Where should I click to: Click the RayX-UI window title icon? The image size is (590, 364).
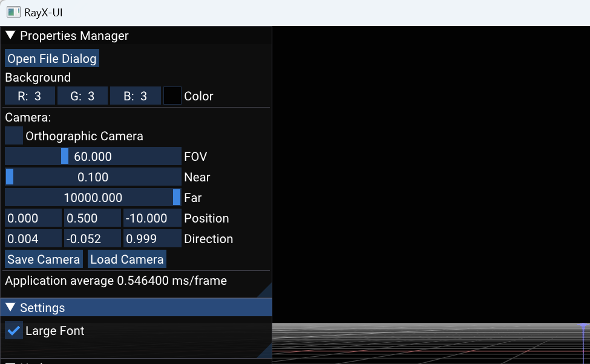pyautogui.click(x=13, y=12)
